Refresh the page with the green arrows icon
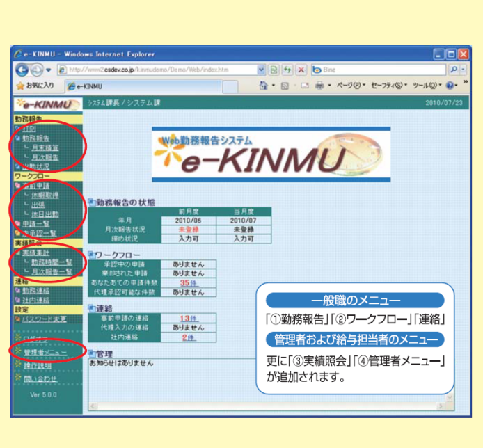 (287, 70)
